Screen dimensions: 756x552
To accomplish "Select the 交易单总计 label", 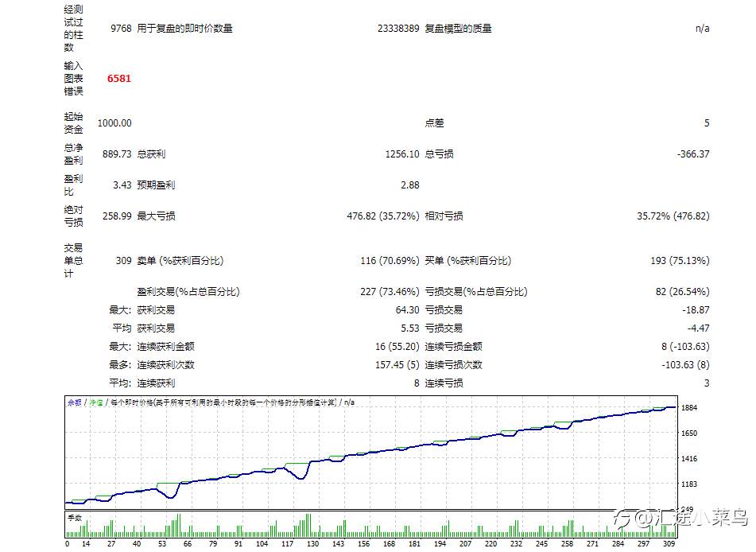I will 73,261.
